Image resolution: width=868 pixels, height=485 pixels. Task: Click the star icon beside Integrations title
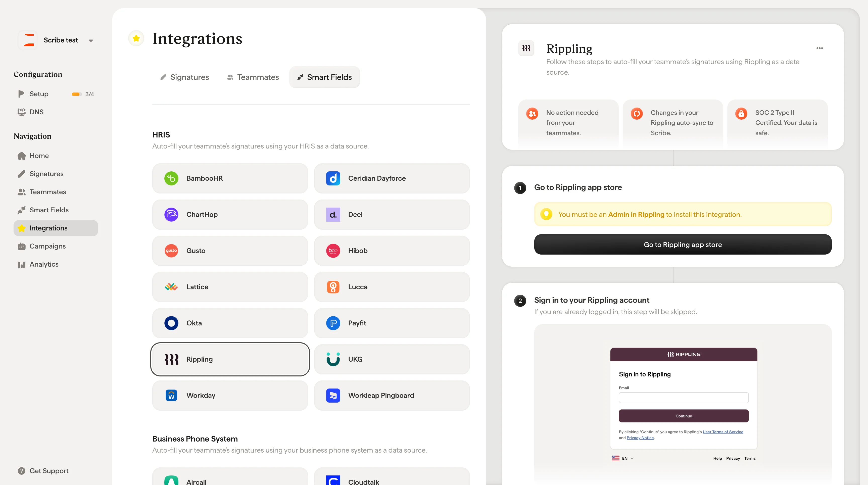pyautogui.click(x=136, y=38)
